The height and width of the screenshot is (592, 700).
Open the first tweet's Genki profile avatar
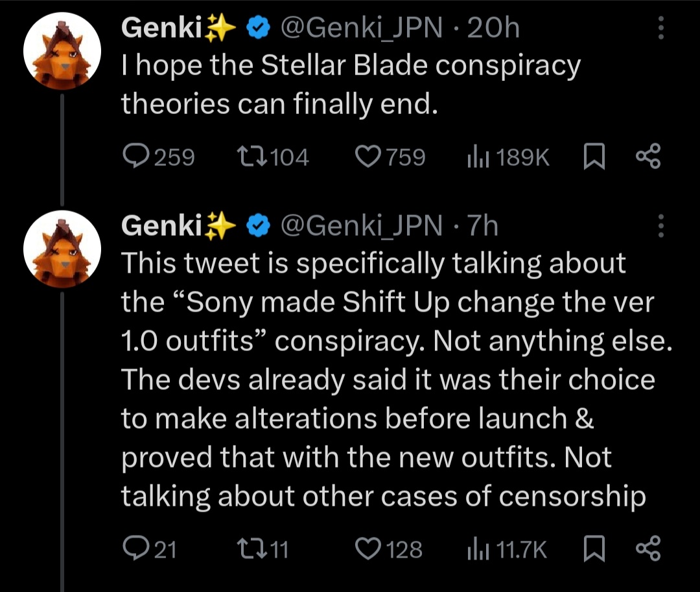point(62,51)
